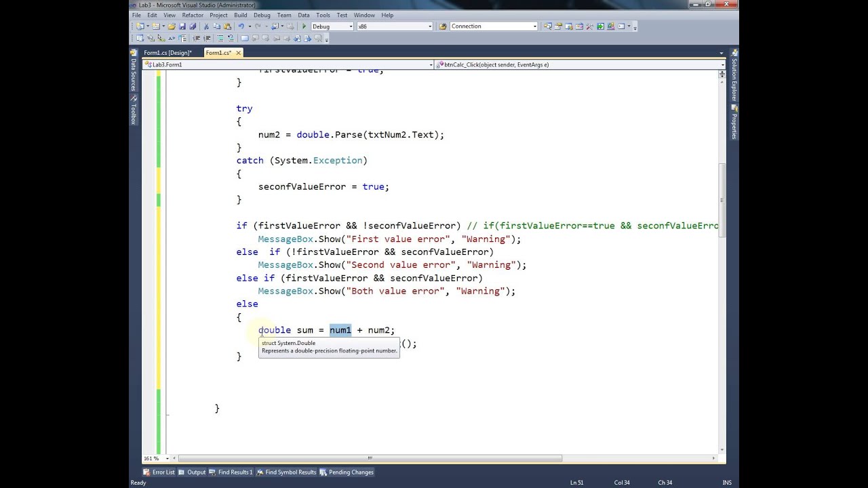Open the Tools menu
868x488 pixels.
[x=323, y=15]
